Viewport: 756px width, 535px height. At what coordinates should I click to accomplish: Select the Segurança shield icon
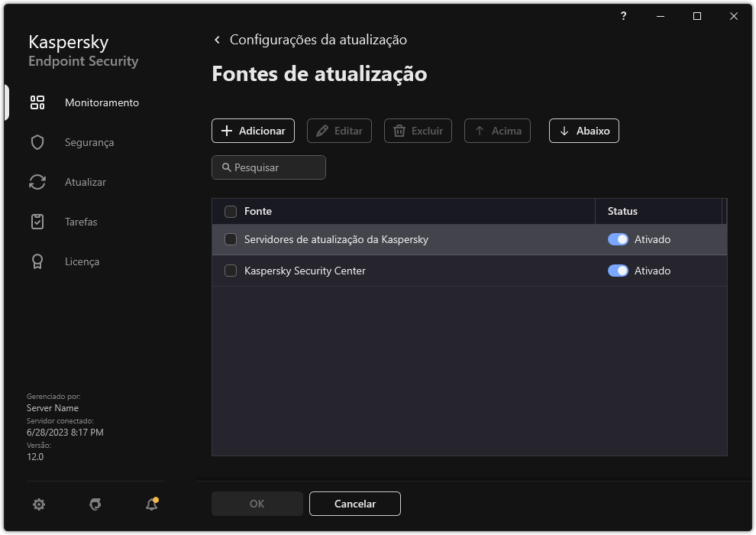(37, 141)
